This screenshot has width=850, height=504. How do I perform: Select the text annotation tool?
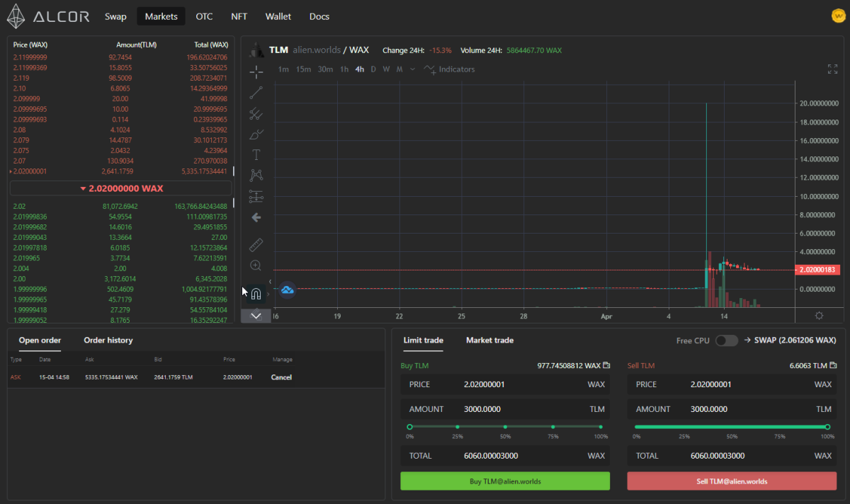coord(256,154)
